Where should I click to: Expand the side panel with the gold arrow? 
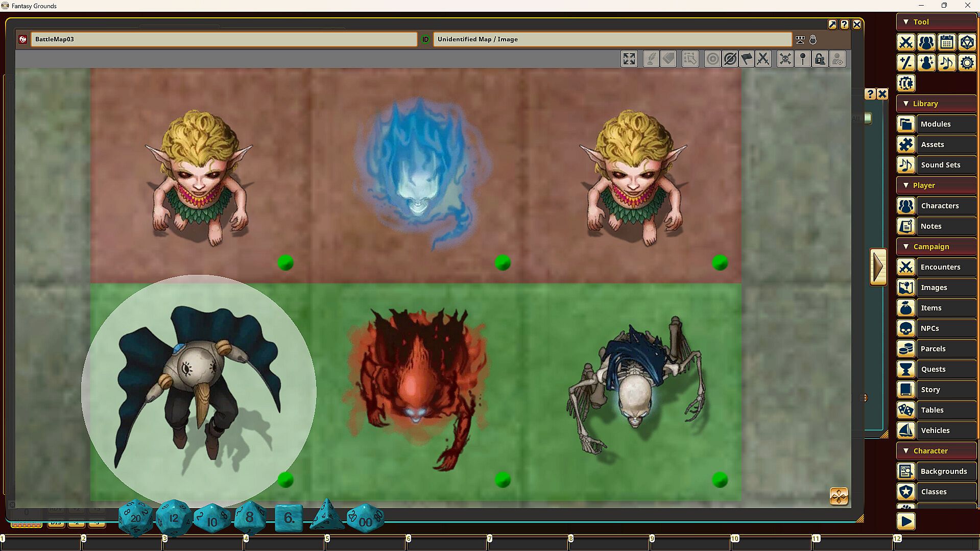878,267
